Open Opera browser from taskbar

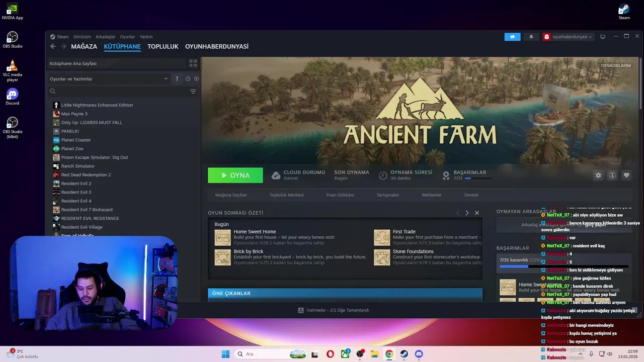tap(330, 354)
